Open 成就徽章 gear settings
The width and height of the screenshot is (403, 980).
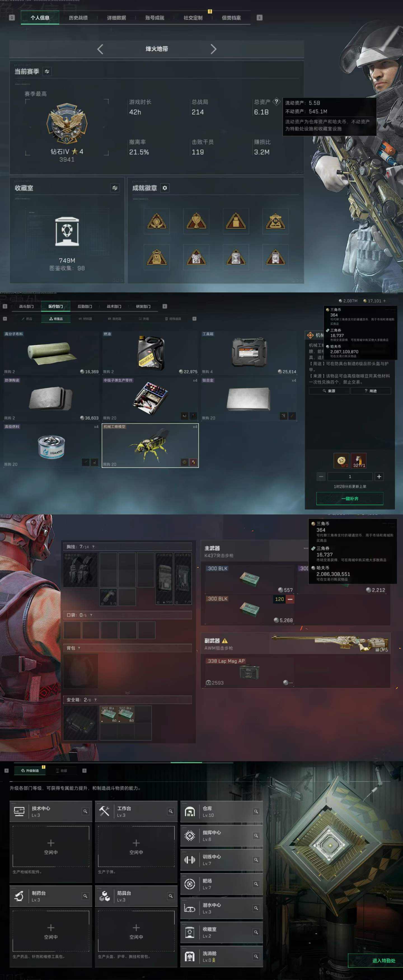tap(165, 188)
